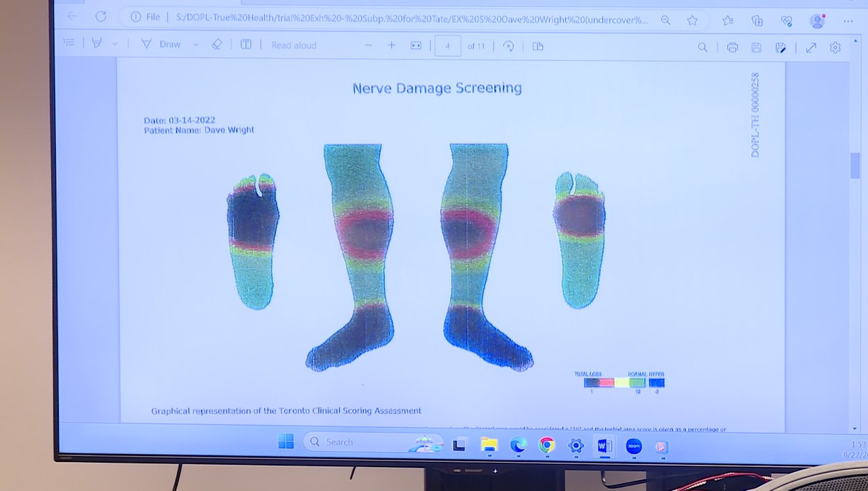This screenshot has width=868, height=491.
Task: Switch to Microsoft Edge on the taskbar
Action: (518, 444)
